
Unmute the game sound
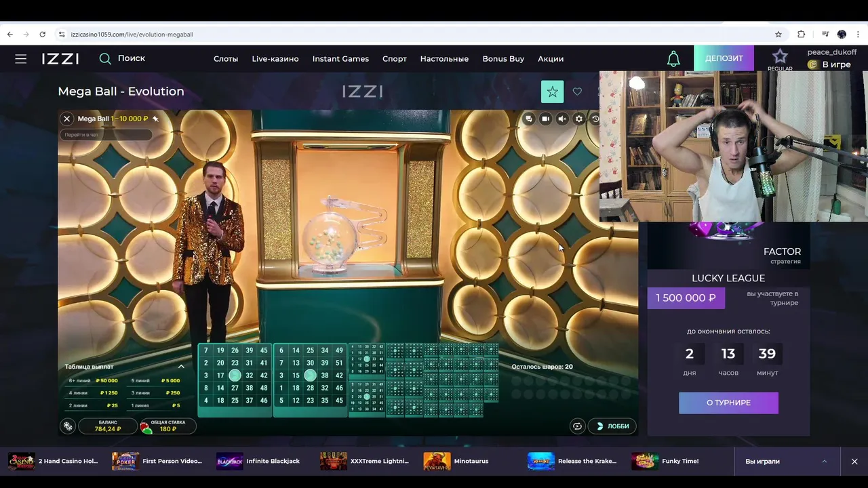coord(562,119)
